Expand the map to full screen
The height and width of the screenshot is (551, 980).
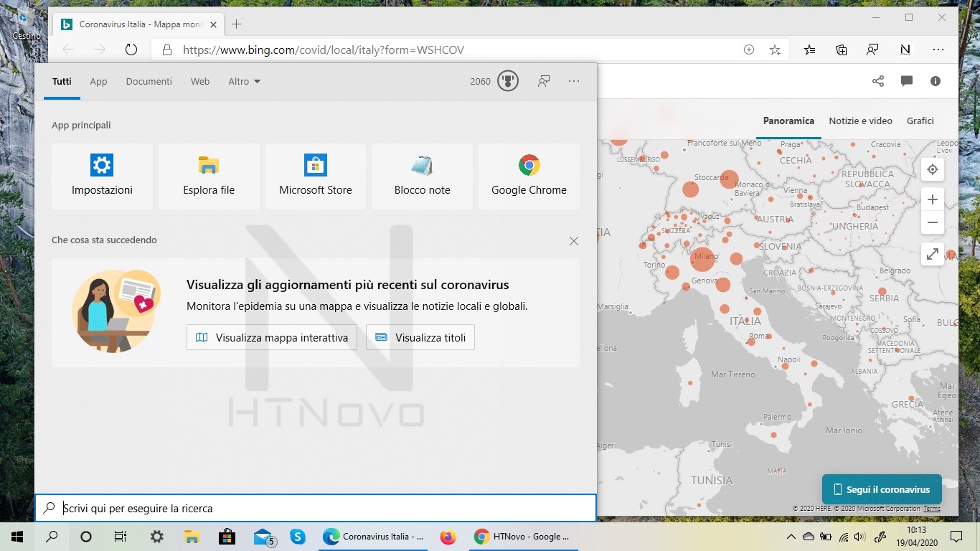tap(933, 254)
